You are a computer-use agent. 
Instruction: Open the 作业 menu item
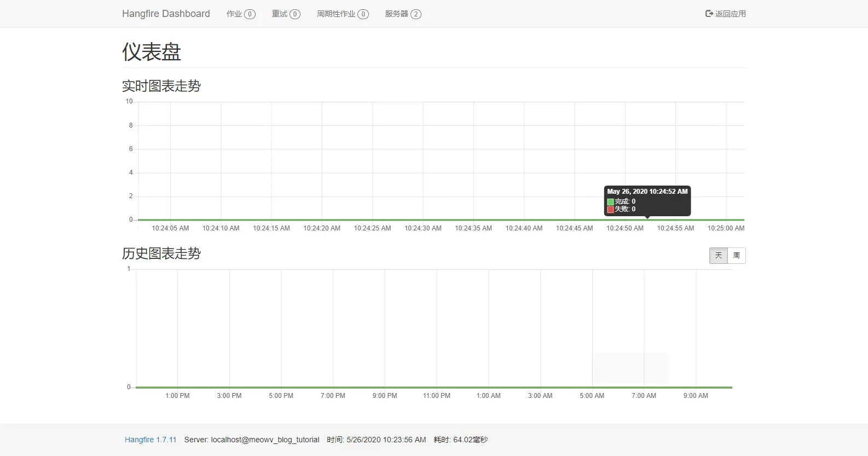pos(241,14)
